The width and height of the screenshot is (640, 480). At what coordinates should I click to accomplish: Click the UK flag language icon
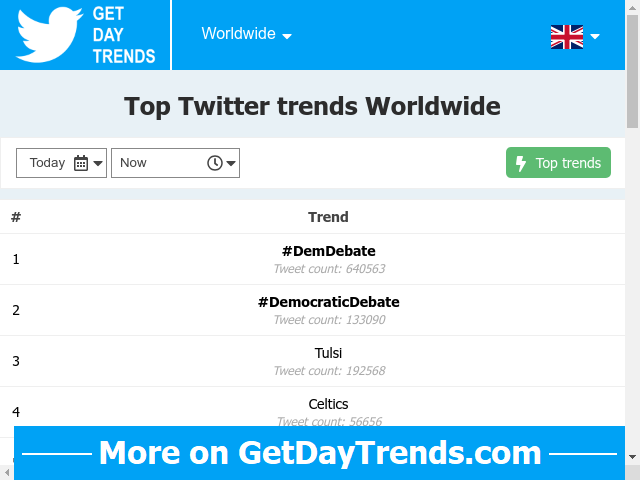pyautogui.click(x=567, y=37)
